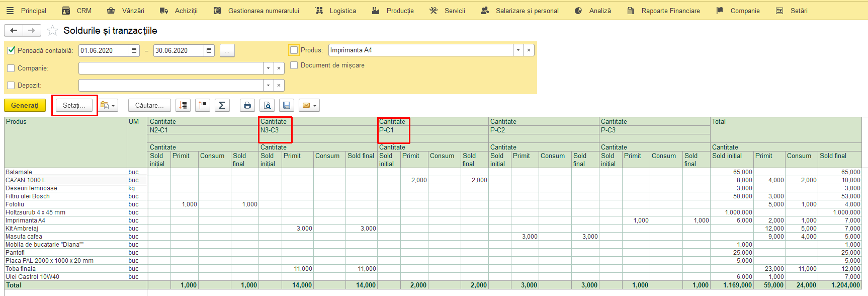
Task: Open the Analiză section
Action: 592,11
